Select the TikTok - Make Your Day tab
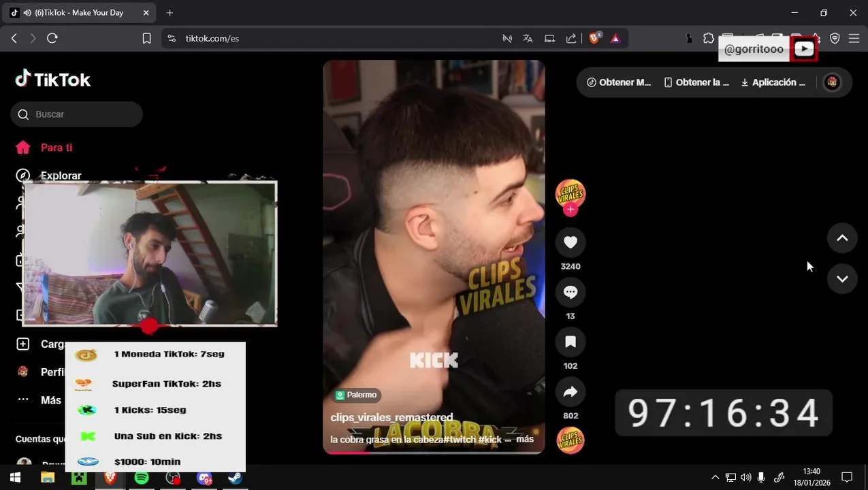The width and height of the screenshot is (868, 490). [x=79, y=13]
